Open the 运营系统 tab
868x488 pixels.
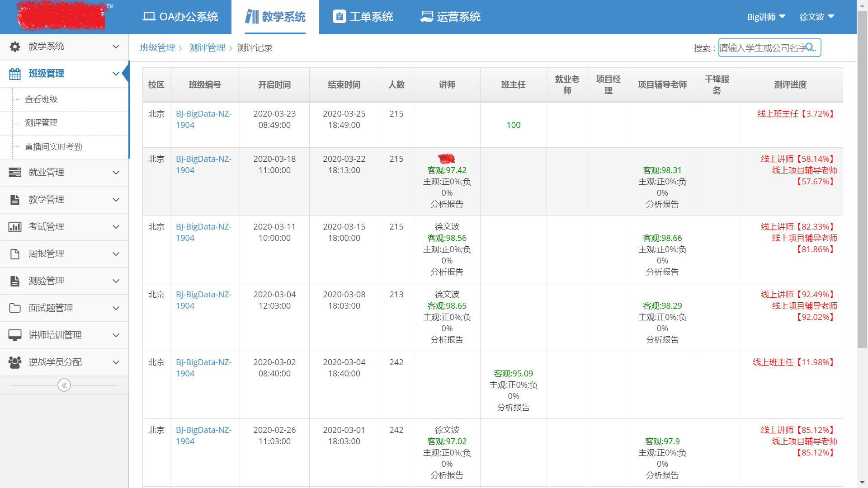tap(450, 17)
